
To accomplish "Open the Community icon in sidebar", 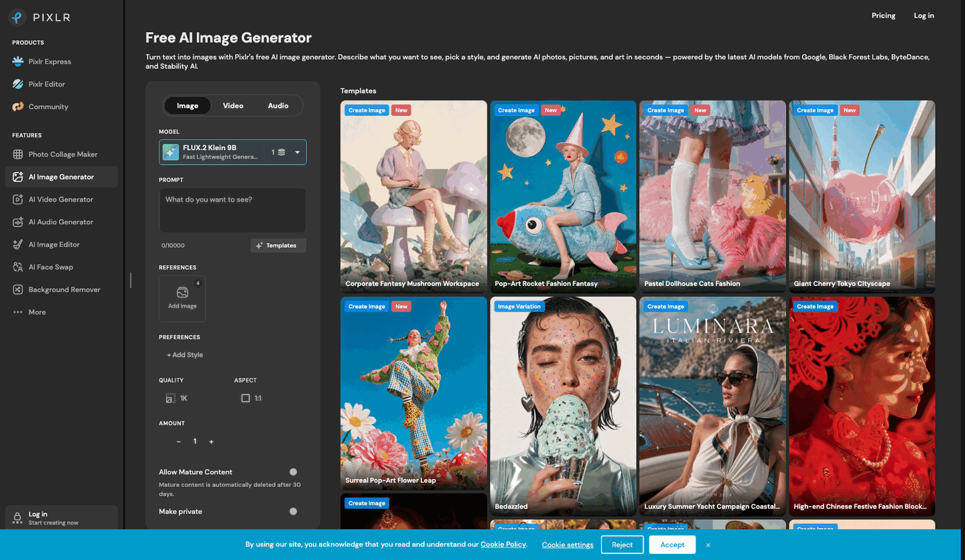I will point(18,107).
